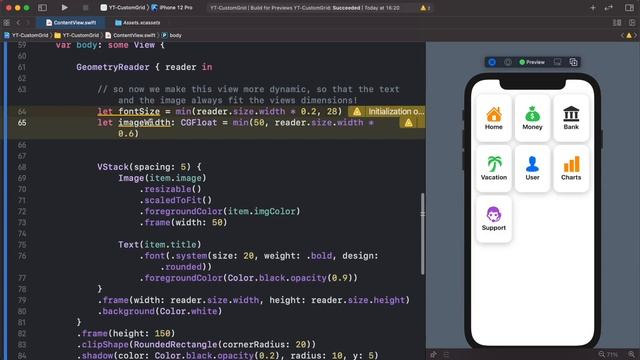The height and width of the screenshot is (360, 640).
Task: Click the warning icon on line 64
Action: pyautogui.click(x=357, y=111)
